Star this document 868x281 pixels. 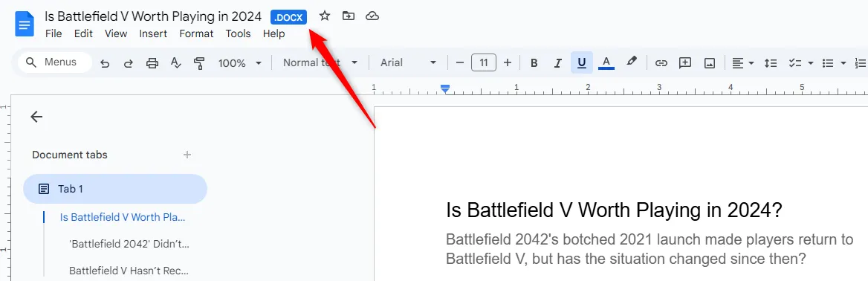tap(325, 16)
